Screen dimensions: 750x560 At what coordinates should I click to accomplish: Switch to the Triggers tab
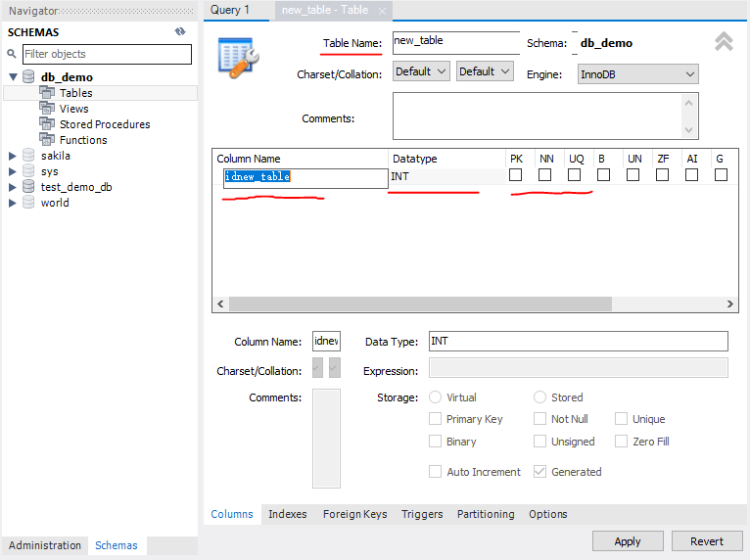422,514
